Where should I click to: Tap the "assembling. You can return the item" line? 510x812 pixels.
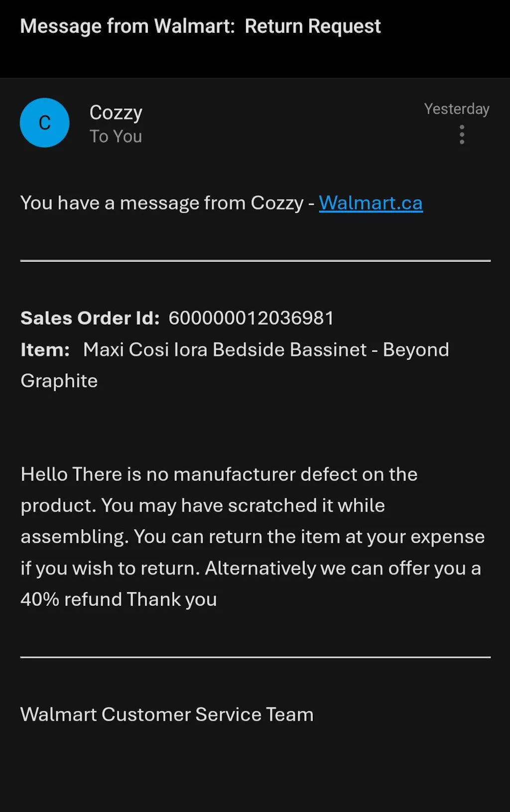click(x=253, y=537)
